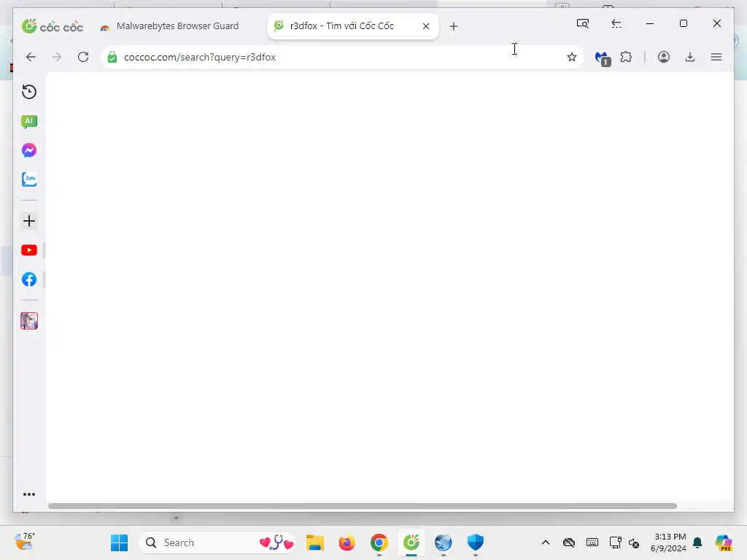Image resolution: width=747 pixels, height=560 pixels.
Task: Launch Firefox from taskbar
Action: pos(347,542)
